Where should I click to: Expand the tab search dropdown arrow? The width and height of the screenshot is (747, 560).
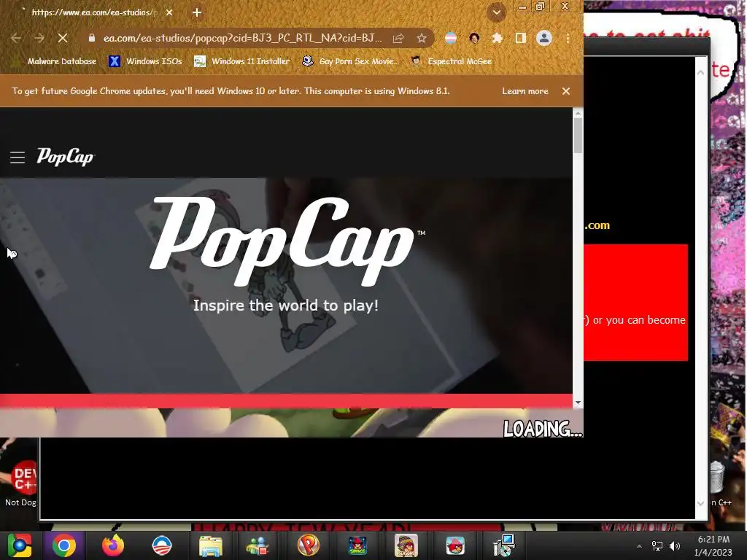[496, 12]
